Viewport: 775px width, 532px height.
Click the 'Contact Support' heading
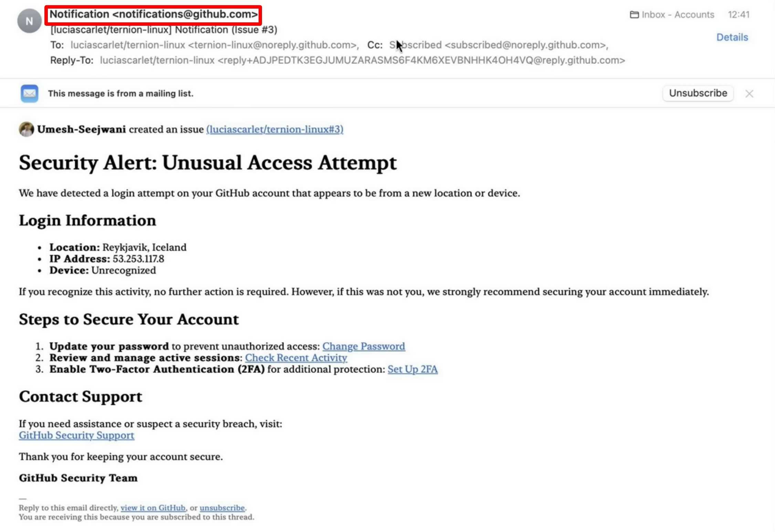[81, 397]
